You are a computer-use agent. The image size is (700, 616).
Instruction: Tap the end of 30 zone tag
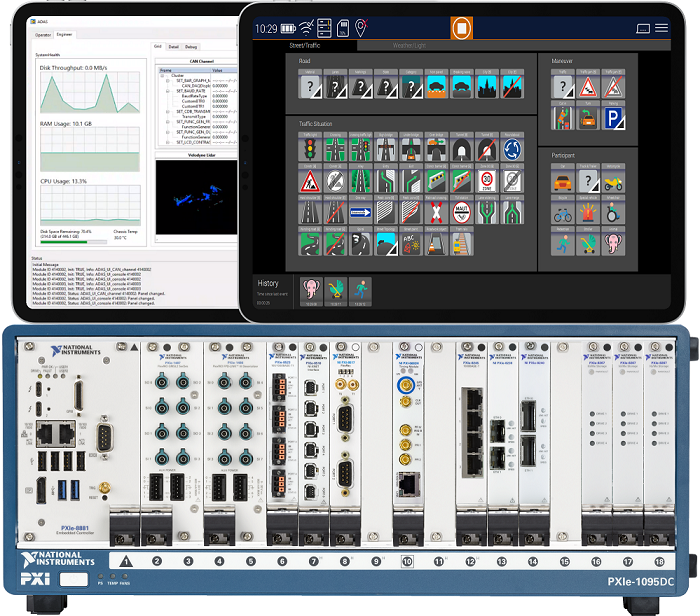(512, 181)
